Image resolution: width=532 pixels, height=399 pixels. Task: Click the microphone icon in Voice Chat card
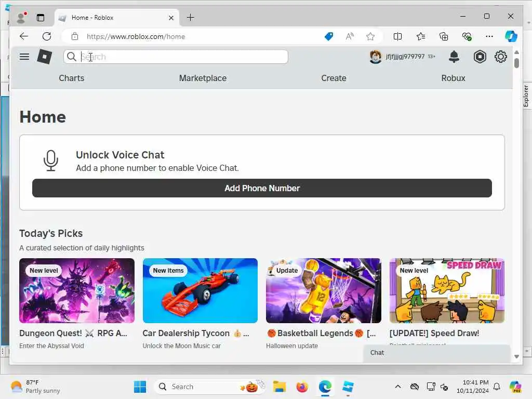click(x=51, y=161)
